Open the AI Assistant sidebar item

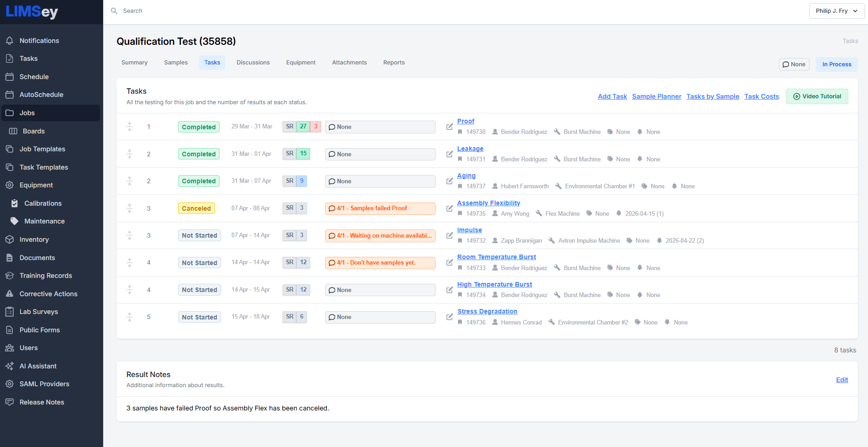tap(38, 366)
